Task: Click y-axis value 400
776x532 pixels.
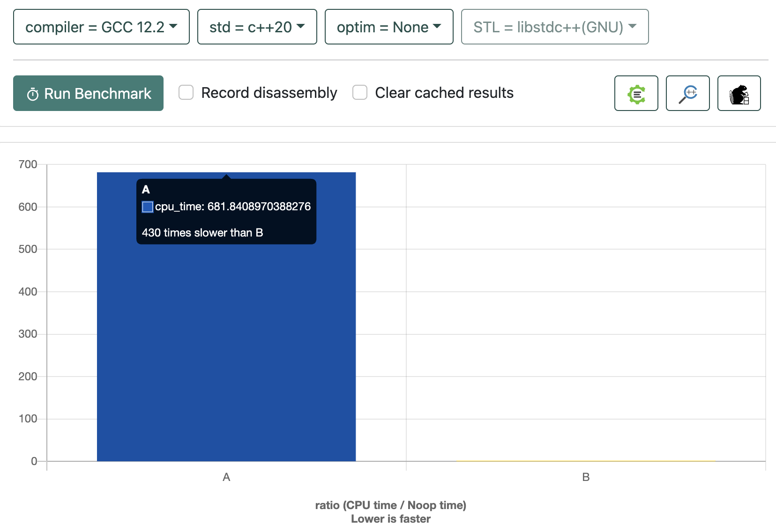Action: point(28,292)
